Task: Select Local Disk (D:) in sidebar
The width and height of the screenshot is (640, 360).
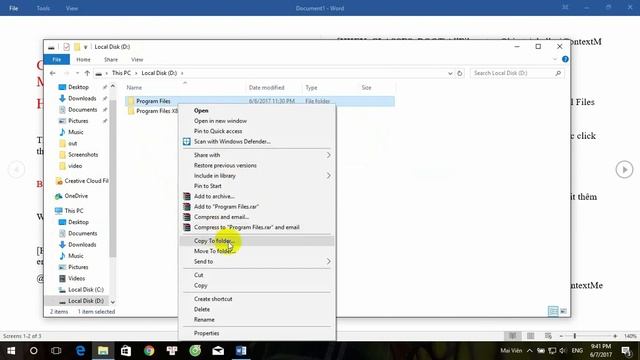Action: (x=86, y=301)
